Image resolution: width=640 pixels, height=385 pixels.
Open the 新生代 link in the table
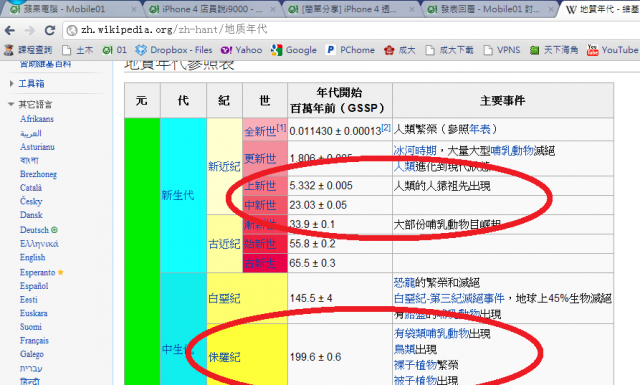(x=178, y=195)
